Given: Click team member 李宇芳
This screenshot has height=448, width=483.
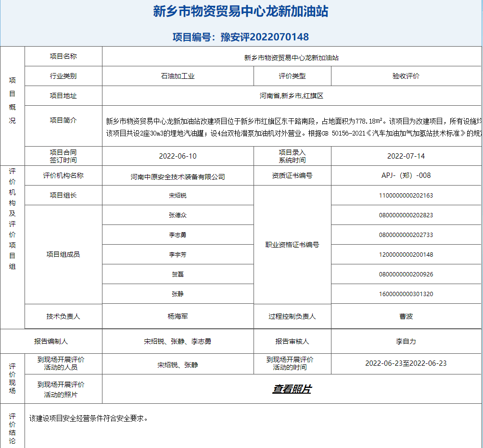Looking at the screenshot, I should point(178,254).
